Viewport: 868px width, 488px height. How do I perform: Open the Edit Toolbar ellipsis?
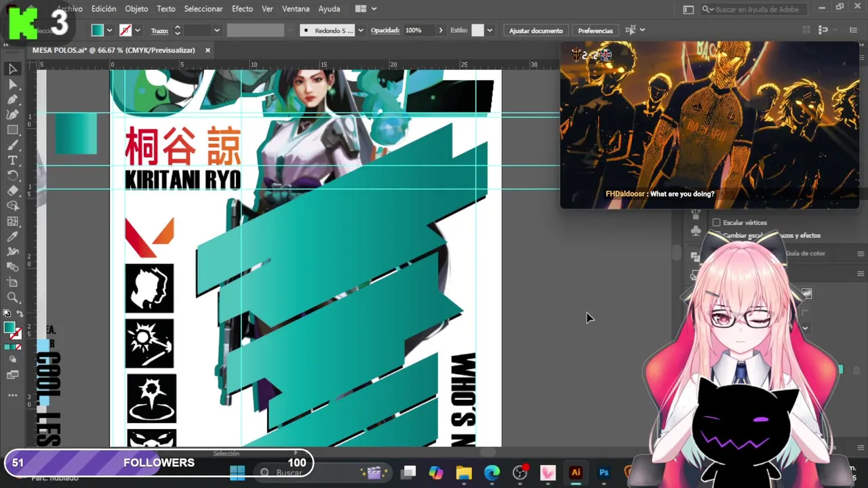[12, 395]
